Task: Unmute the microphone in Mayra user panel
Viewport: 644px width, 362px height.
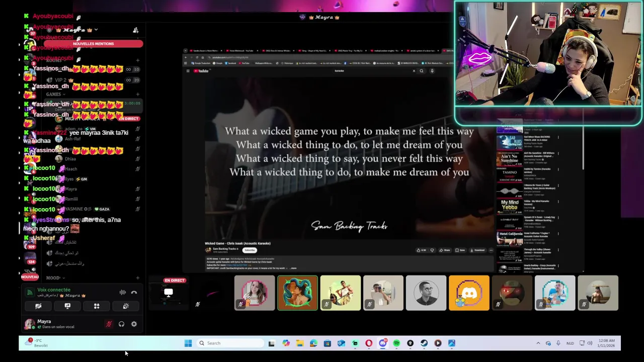Action: [109, 324]
